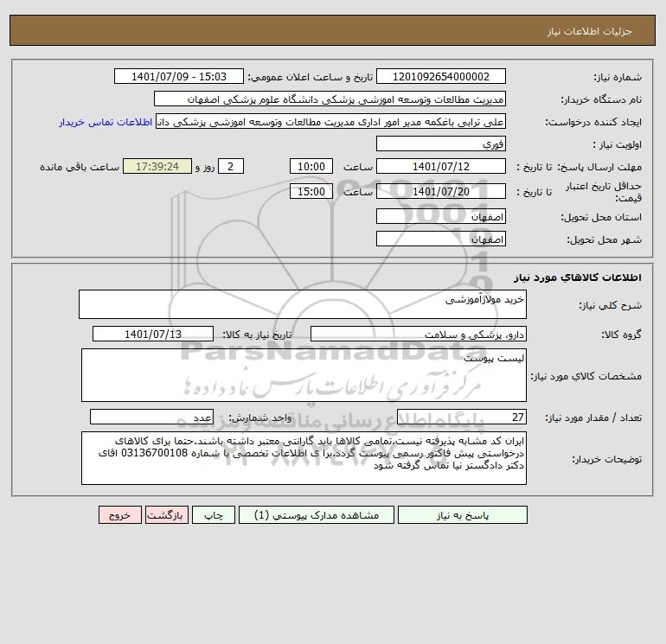The height and width of the screenshot is (644, 666).
Task: Click the 'اولویت نیاز :' label
Action: (x=618, y=144)
